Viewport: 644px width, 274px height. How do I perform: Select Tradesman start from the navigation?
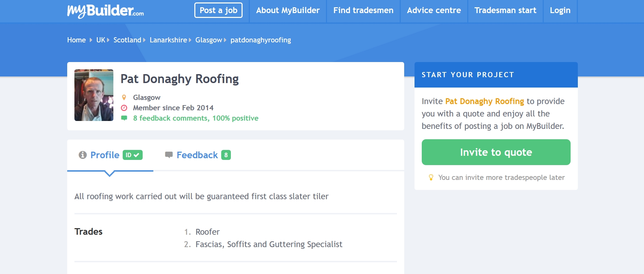click(505, 11)
